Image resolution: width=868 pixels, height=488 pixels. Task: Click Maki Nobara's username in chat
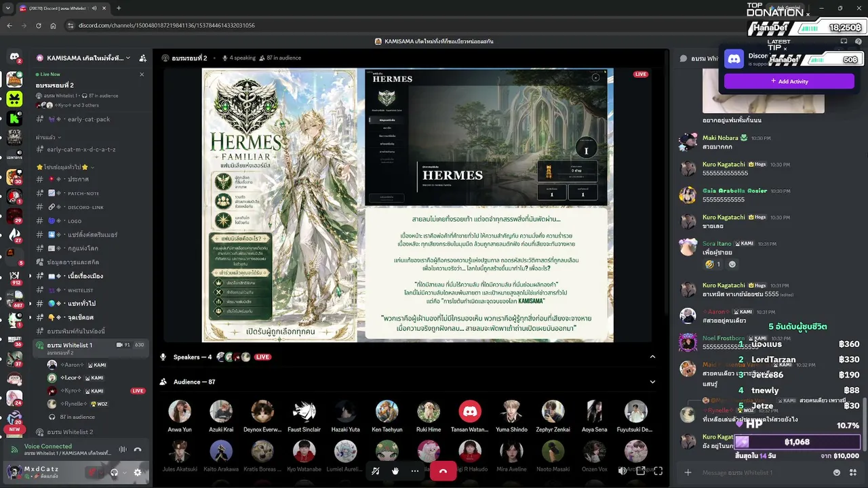pyautogui.click(x=719, y=138)
